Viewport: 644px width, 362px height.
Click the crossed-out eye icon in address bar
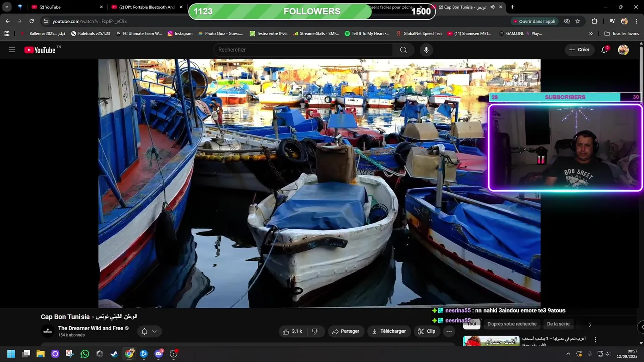pyautogui.click(x=567, y=21)
